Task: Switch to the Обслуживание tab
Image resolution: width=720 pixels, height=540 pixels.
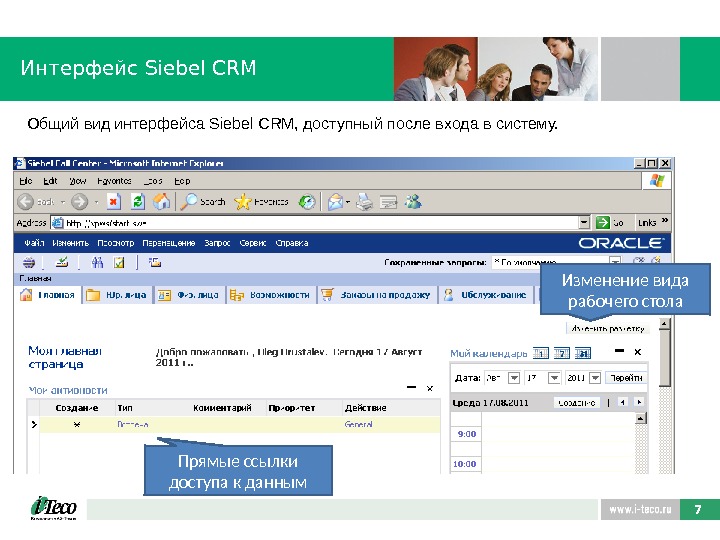Action: pos(485,295)
